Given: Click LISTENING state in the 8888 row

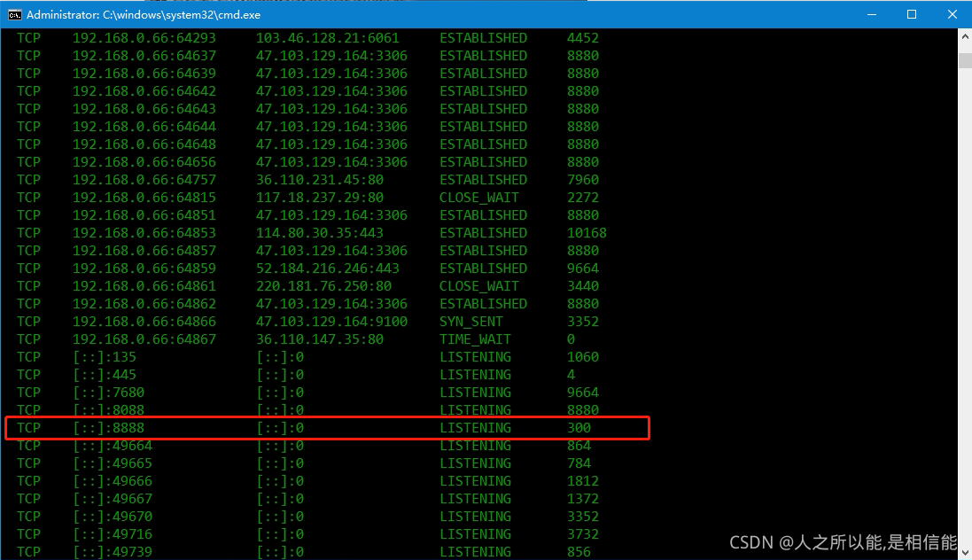Looking at the screenshot, I should pyautogui.click(x=476, y=428).
